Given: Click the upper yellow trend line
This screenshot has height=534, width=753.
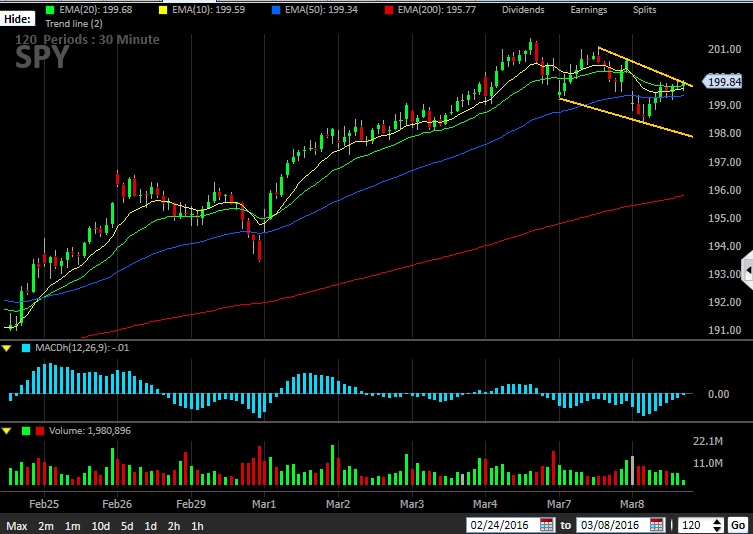Looking at the screenshot, I should click(x=645, y=67).
